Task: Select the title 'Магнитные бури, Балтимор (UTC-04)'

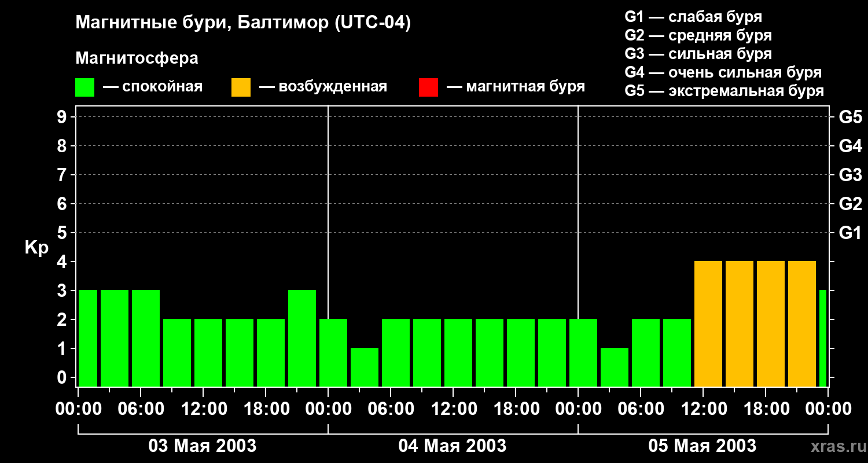Action: click(x=243, y=23)
